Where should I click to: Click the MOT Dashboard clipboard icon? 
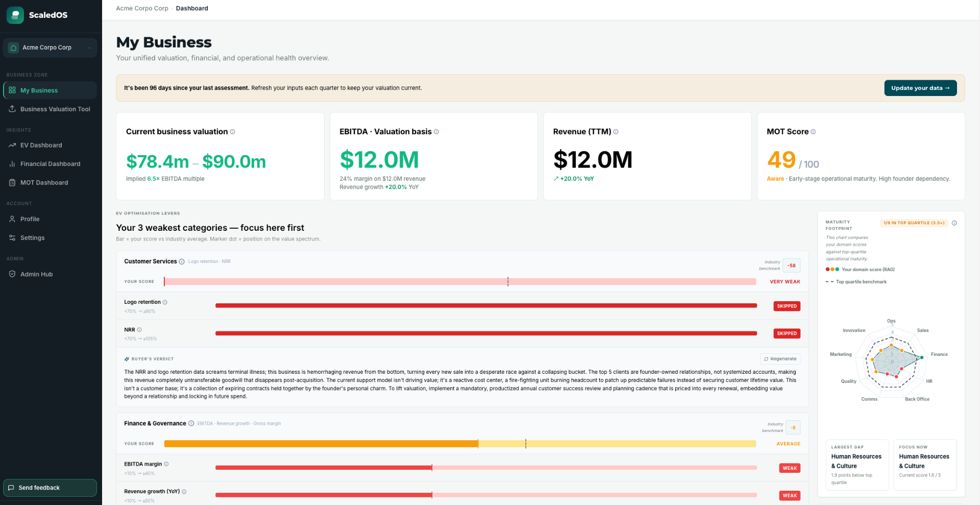coord(12,183)
